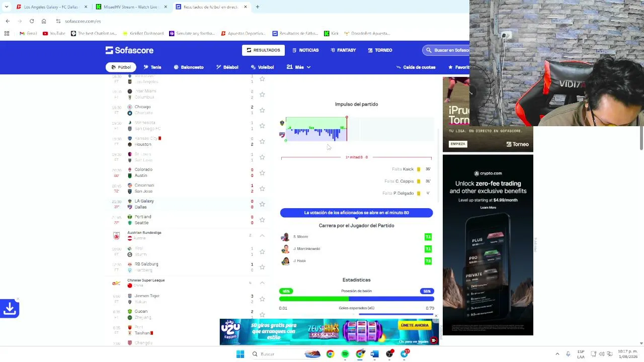Close the Los Angeles Galaxy - FC Dallas tab
Viewport: 644px width, 362px height.
pos(86,7)
